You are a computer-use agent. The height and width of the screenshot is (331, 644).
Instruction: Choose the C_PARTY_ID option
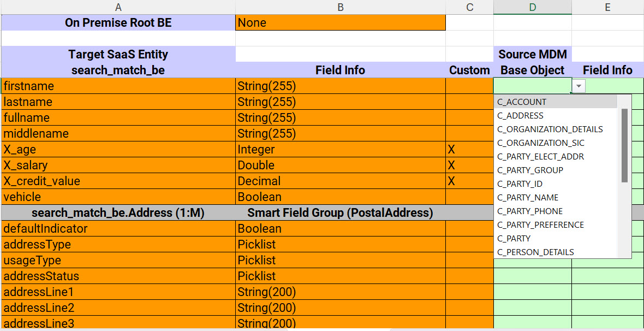(556, 184)
